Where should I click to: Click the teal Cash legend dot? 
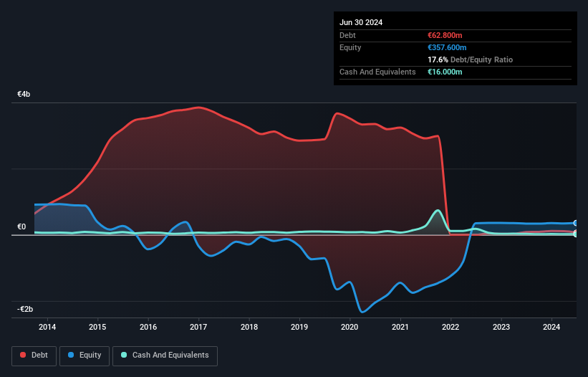(x=124, y=355)
